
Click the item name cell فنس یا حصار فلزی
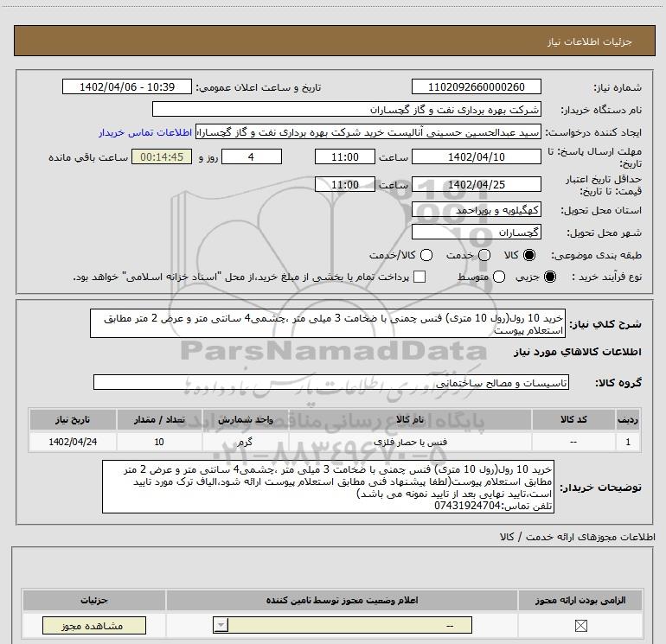click(410, 442)
